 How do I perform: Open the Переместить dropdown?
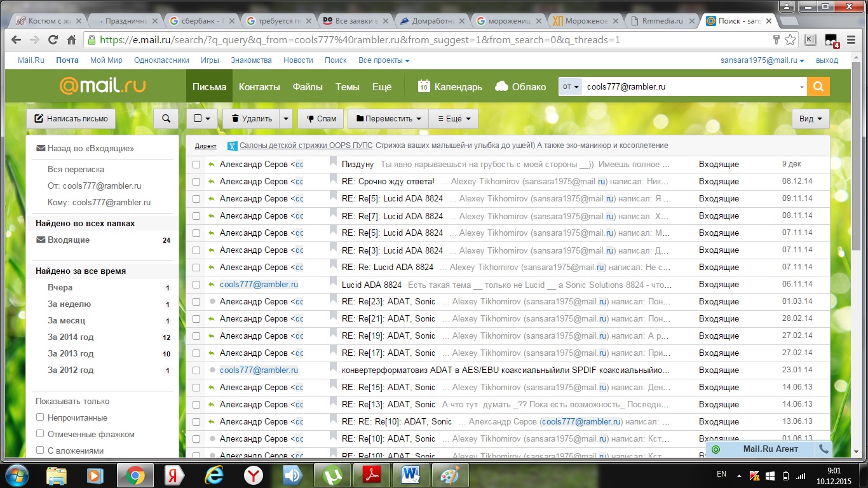(x=388, y=118)
